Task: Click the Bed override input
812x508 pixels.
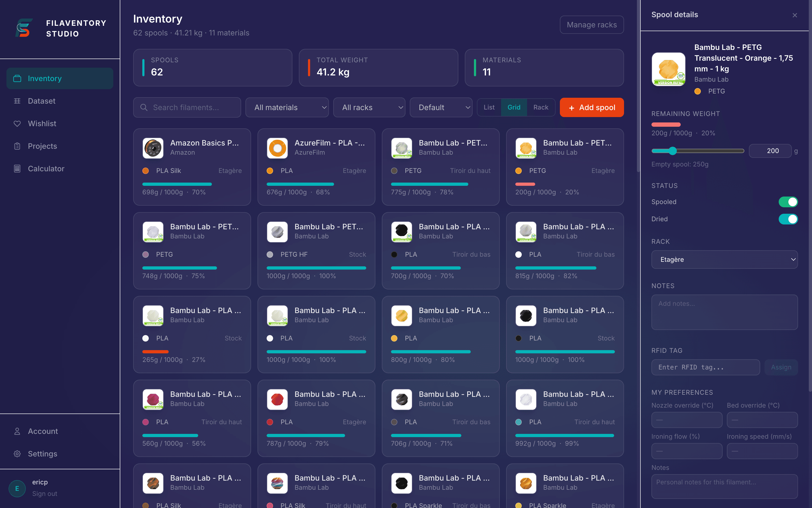Action: (x=762, y=420)
